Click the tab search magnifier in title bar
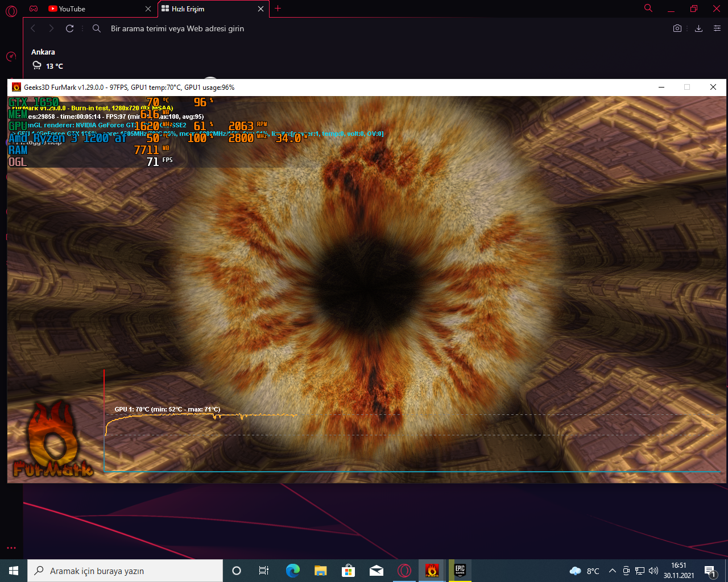Viewport: 728px width, 582px height. click(648, 8)
